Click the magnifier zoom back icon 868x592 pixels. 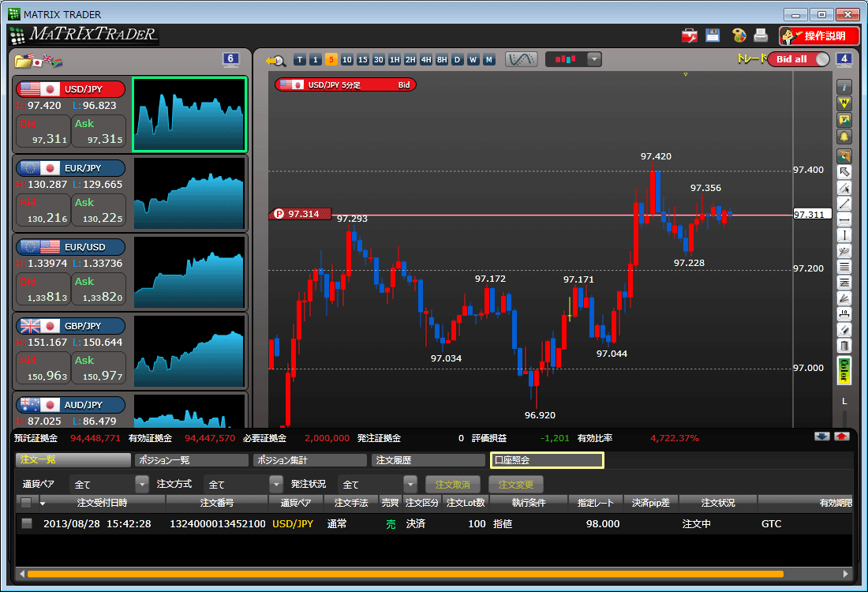pos(275,60)
